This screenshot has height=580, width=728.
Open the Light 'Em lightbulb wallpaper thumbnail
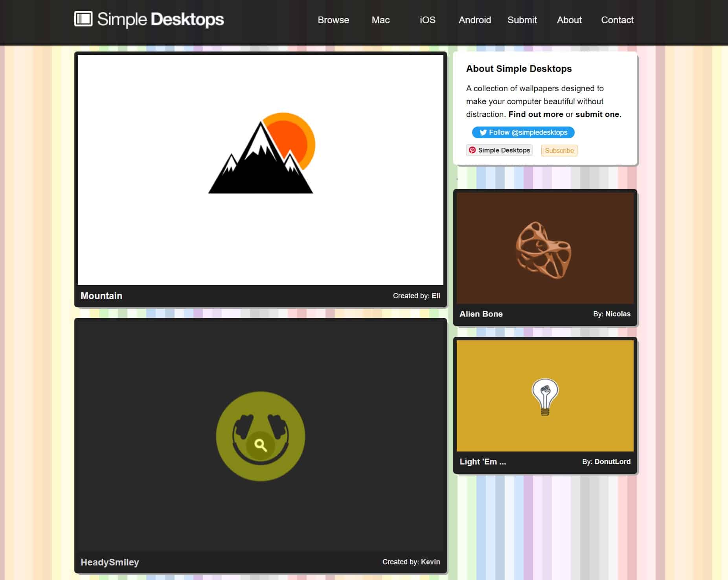(545, 396)
